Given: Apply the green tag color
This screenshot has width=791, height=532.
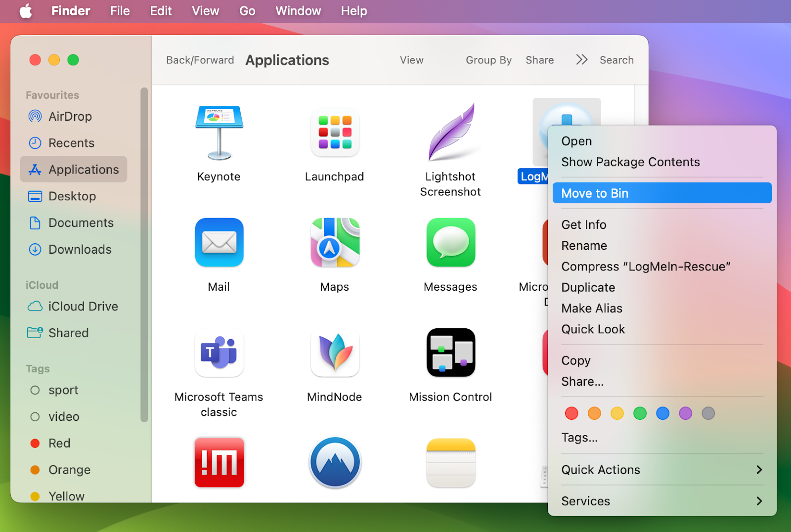Looking at the screenshot, I should tap(640, 413).
